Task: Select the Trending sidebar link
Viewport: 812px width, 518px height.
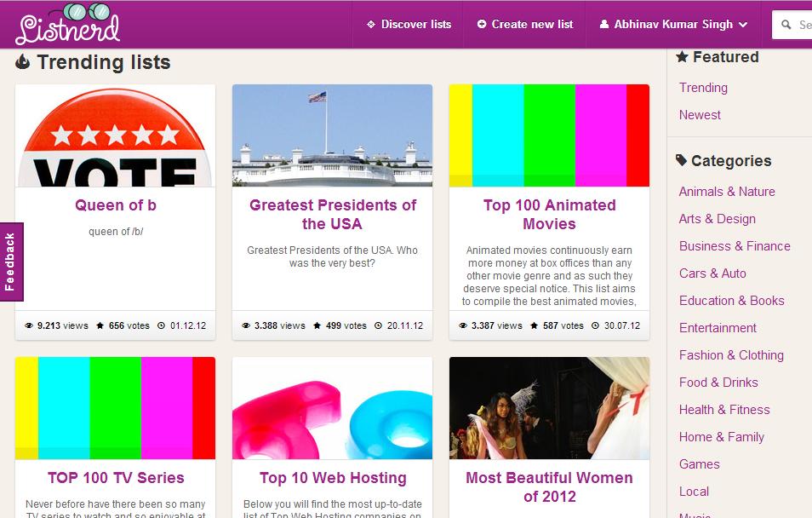Action: click(x=703, y=88)
